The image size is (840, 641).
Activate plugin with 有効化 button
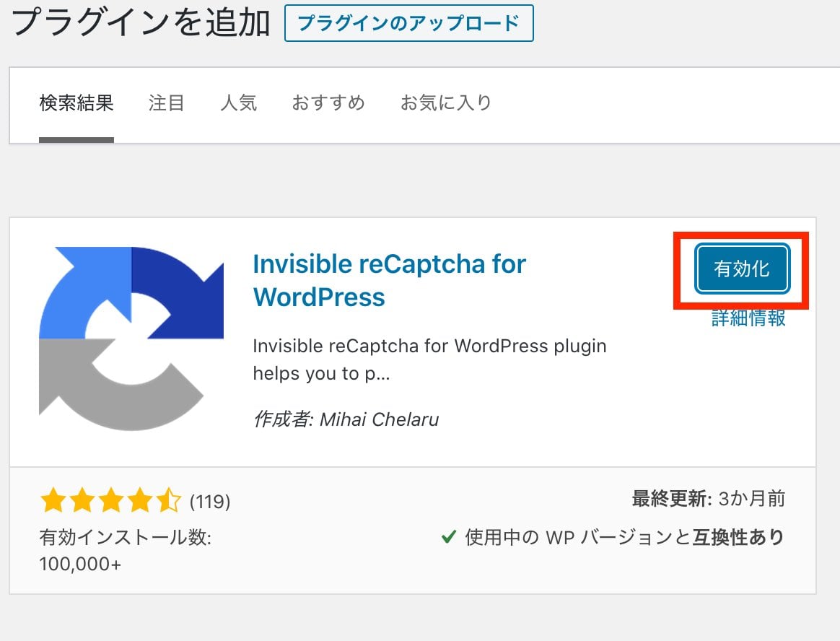click(742, 269)
